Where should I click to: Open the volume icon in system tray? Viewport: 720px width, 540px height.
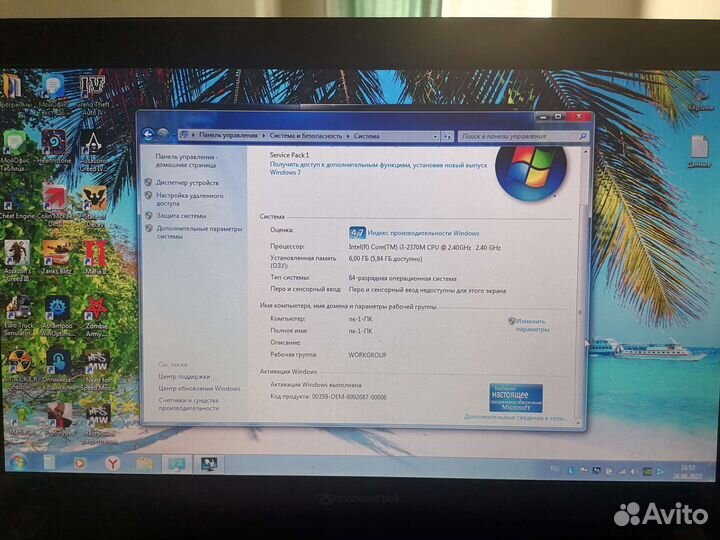(634, 471)
